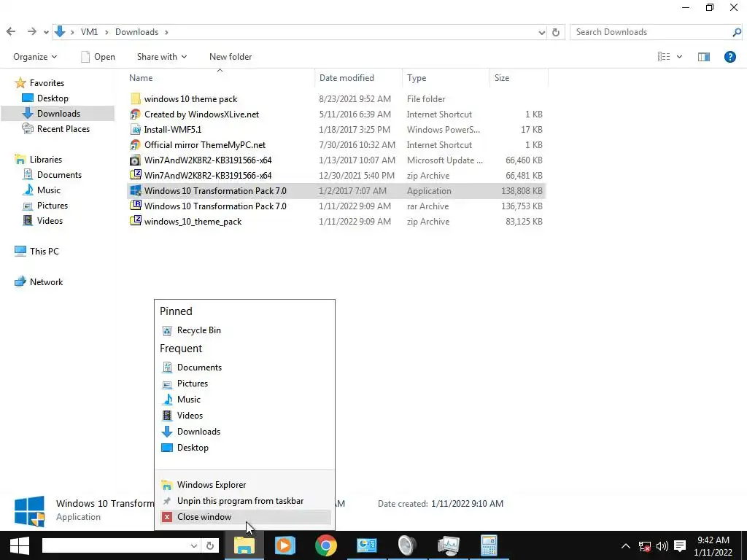Expand address bar history dropdown

[x=542, y=32]
